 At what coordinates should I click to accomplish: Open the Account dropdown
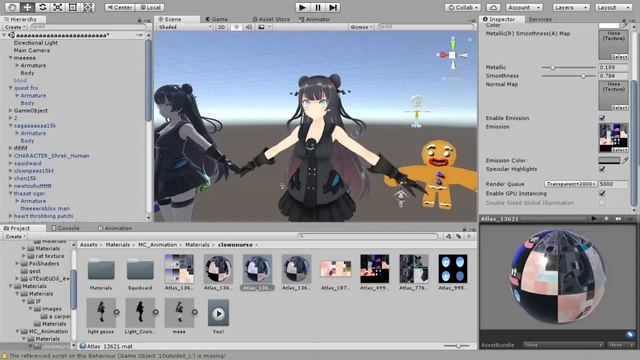pos(524,7)
